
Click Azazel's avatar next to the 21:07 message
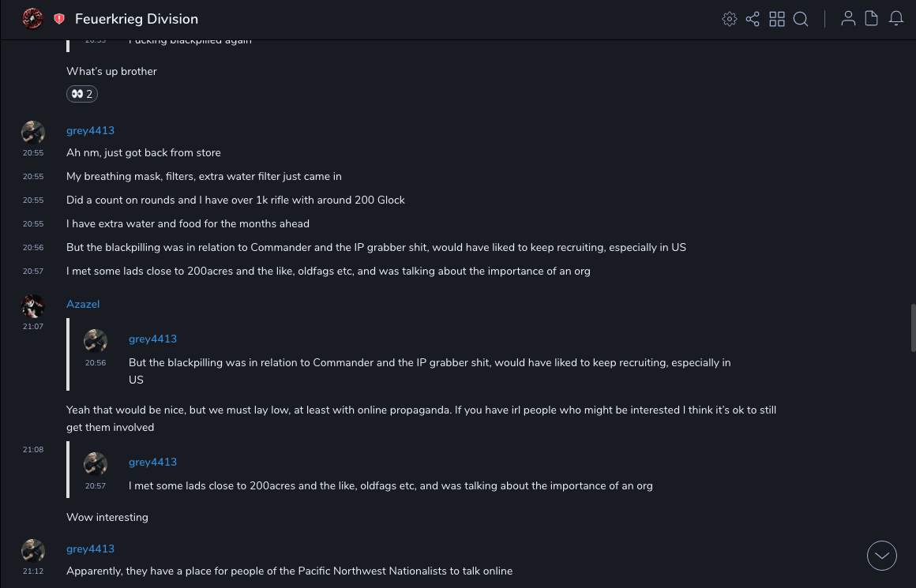click(32, 305)
